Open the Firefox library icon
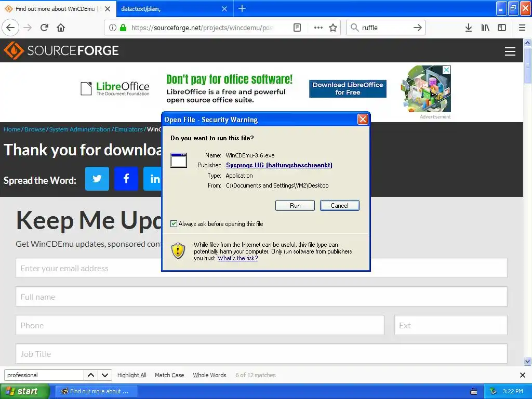This screenshot has height=399, width=532. pyautogui.click(x=485, y=28)
